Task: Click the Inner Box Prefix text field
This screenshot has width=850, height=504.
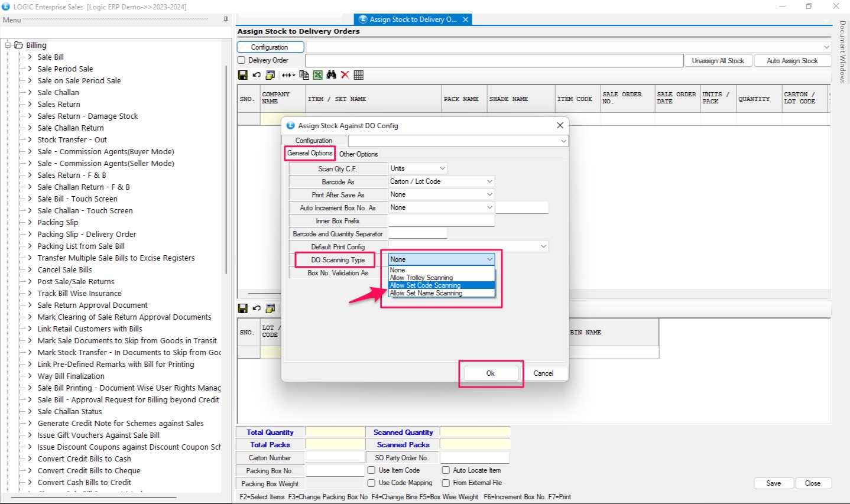Action: click(x=441, y=220)
